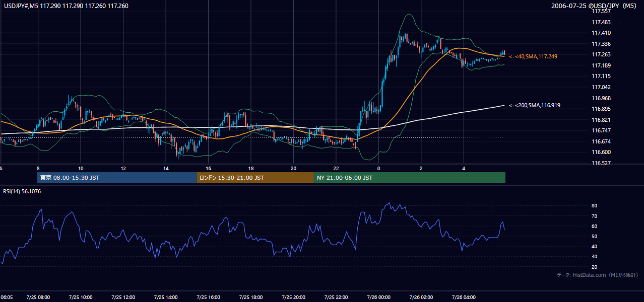644x302 pixels.
Task: Click price axis value 116.747
Action: point(601,130)
